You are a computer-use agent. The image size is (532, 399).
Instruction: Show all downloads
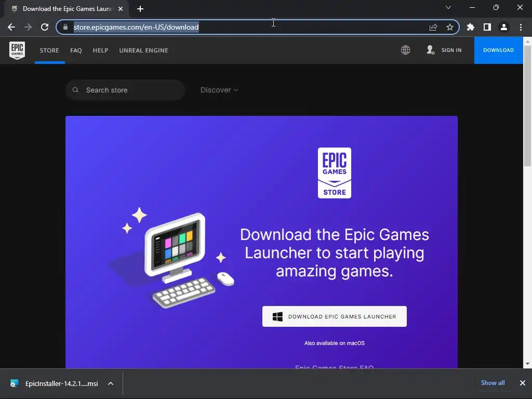pos(493,383)
